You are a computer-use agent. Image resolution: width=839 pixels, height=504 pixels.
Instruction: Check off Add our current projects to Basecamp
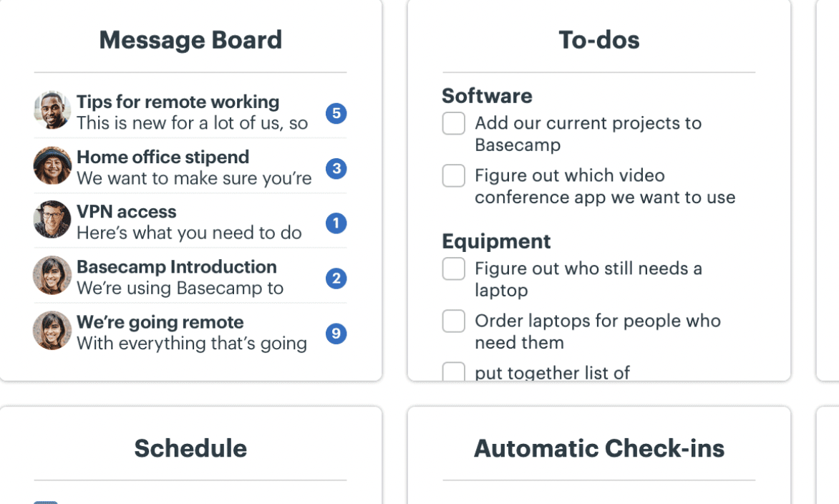pos(454,123)
